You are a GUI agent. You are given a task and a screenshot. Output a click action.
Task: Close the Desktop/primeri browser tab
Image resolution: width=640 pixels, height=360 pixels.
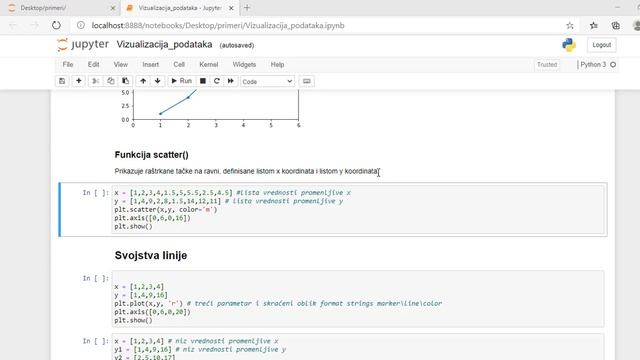click(113, 8)
